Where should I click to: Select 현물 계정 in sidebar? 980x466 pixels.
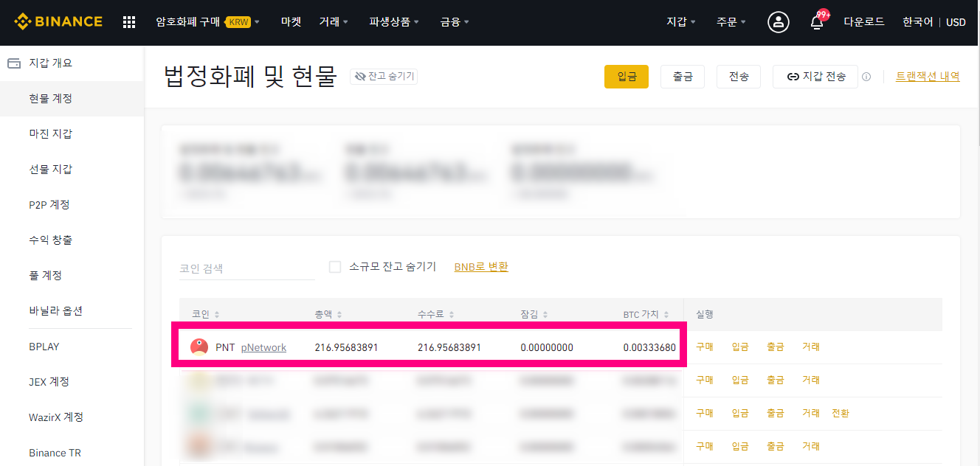(x=72, y=99)
